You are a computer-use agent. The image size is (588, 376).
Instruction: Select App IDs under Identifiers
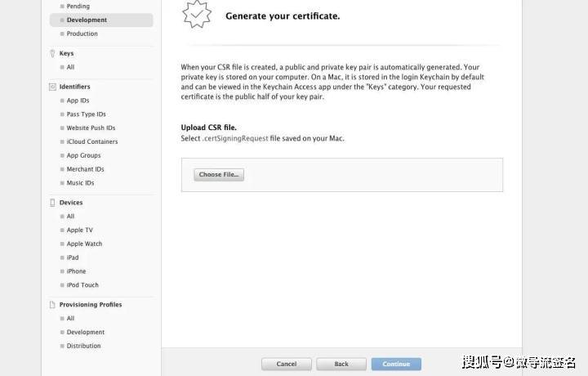tap(78, 101)
